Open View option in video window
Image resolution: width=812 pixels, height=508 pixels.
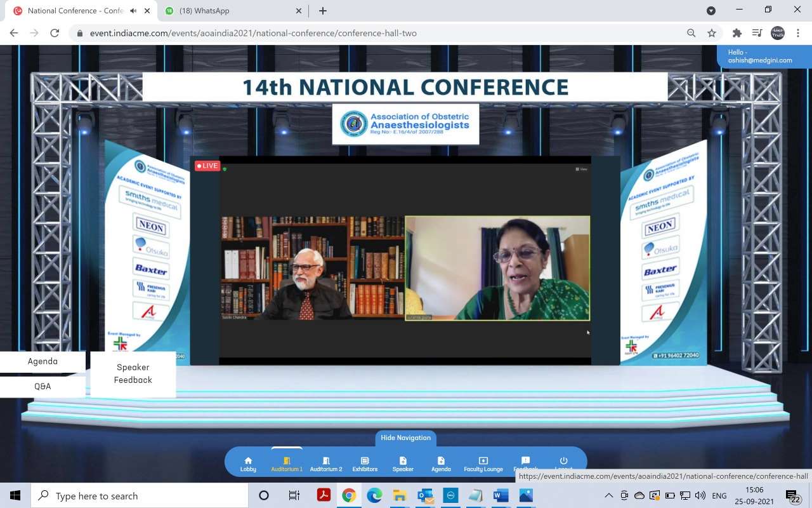pos(582,169)
